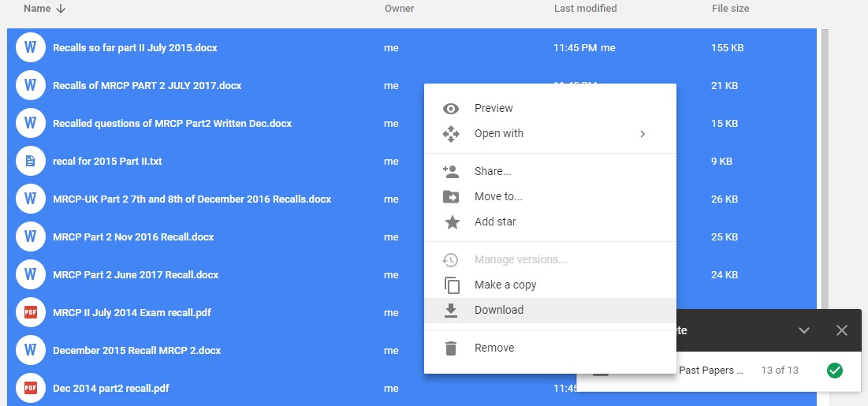The height and width of the screenshot is (406, 868).
Task: Select MRCP Part 2 Nov 2016 Recall.docx file
Action: tap(133, 237)
